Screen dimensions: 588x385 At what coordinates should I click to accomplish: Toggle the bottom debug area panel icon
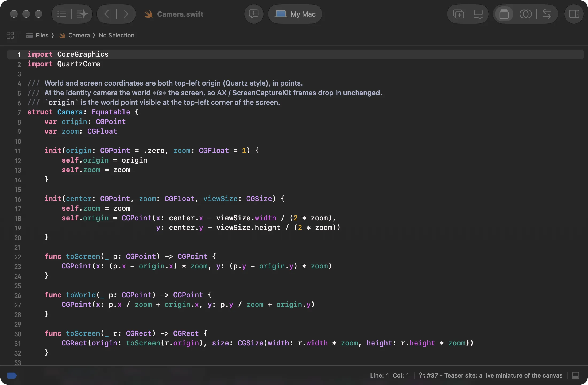(576, 376)
